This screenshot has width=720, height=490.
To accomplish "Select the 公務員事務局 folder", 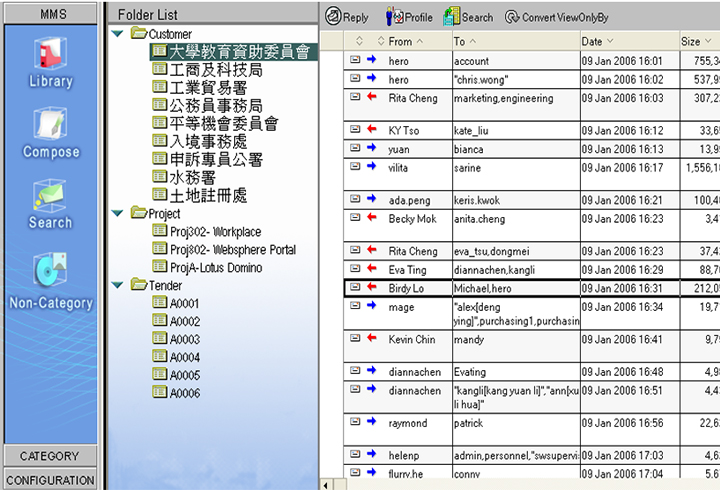I will (208, 106).
